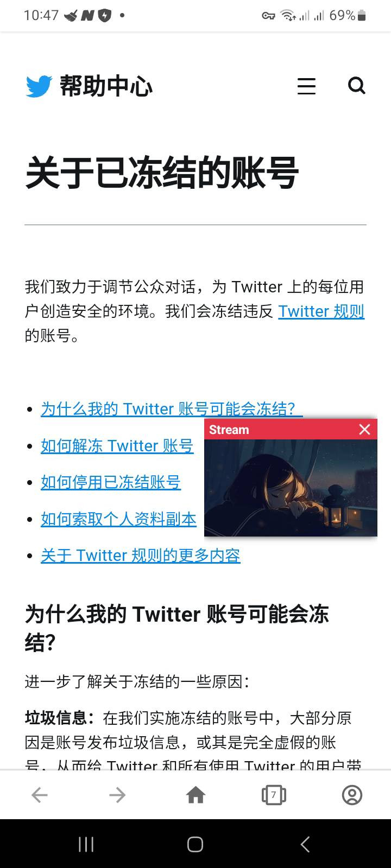This screenshot has width=391, height=868.
Task: Tap Android system home button
Action: coord(195,844)
